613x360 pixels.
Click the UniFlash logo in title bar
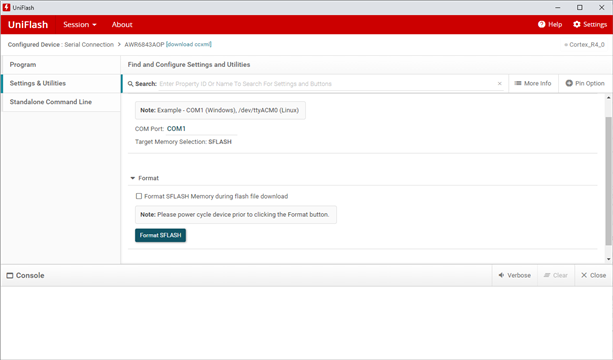[6, 7]
